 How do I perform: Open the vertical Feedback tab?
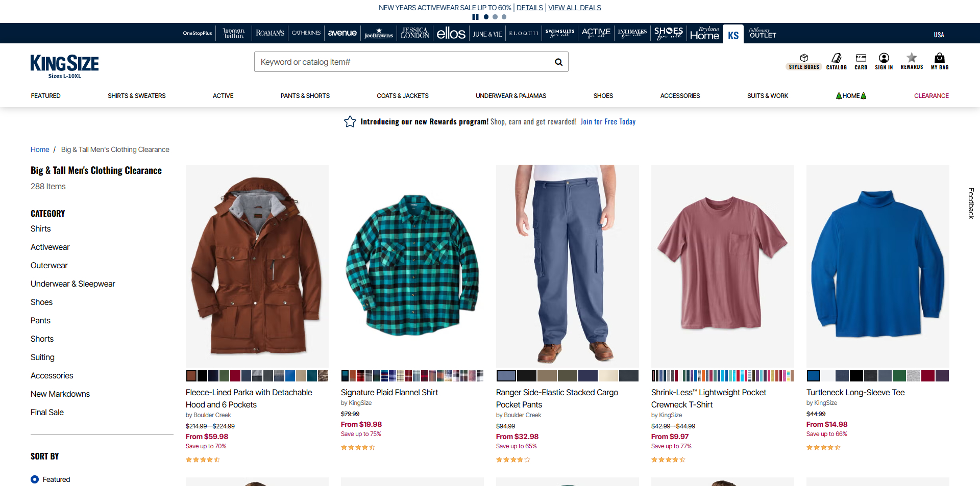pyautogui.click(x=971, y=203)
